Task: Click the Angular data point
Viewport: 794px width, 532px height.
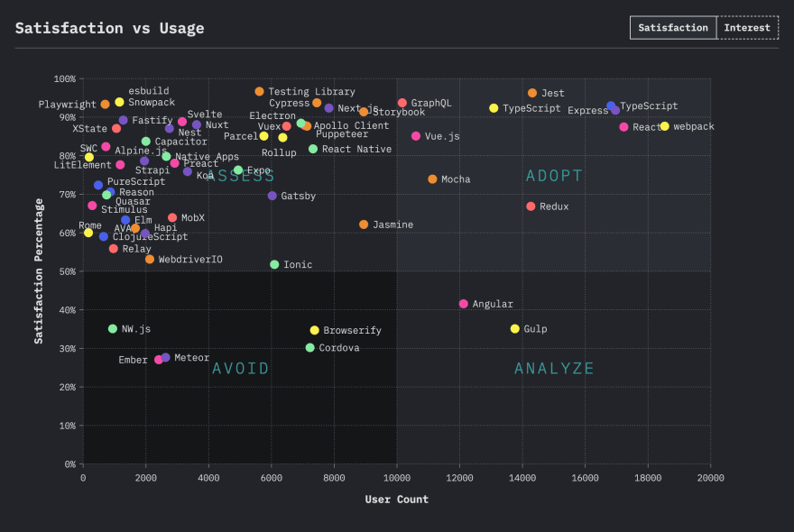Action: tap(464, 304)
